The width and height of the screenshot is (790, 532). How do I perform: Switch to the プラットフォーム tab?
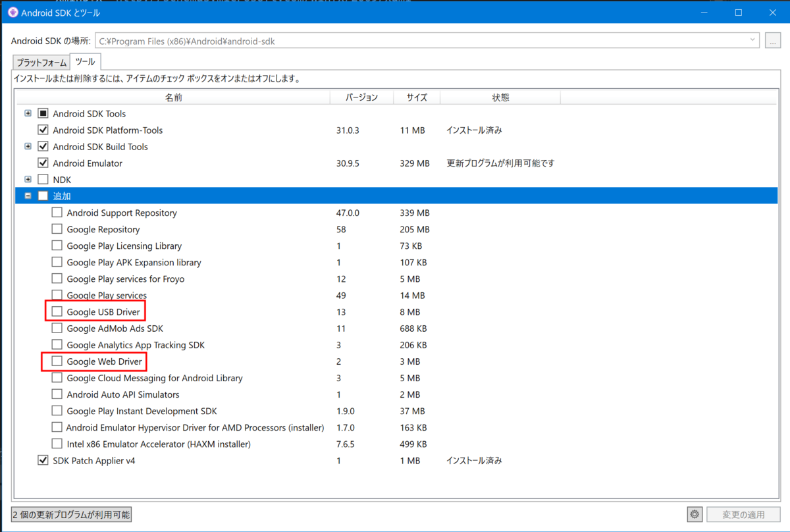click(41, 63)
